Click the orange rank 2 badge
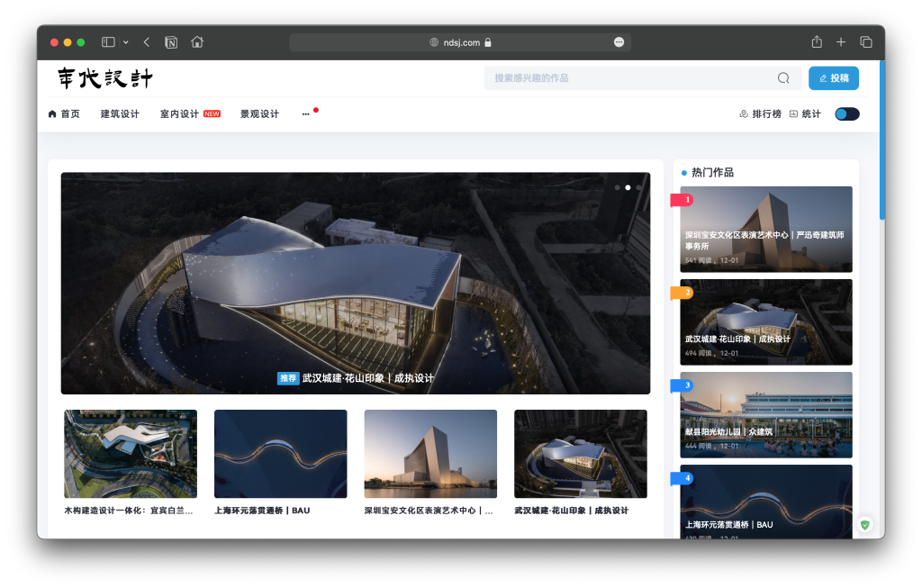This screenshot has height=588, width=922. point(682,293)
